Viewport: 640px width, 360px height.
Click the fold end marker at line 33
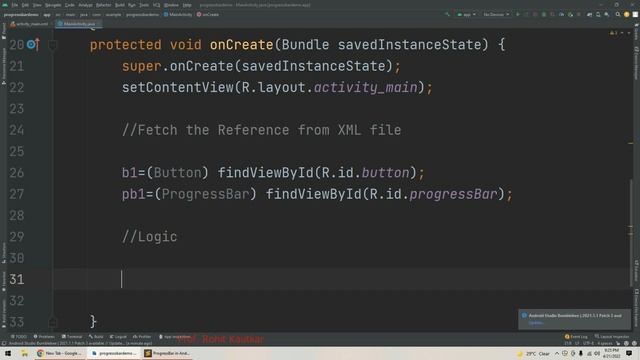[53, 322]
